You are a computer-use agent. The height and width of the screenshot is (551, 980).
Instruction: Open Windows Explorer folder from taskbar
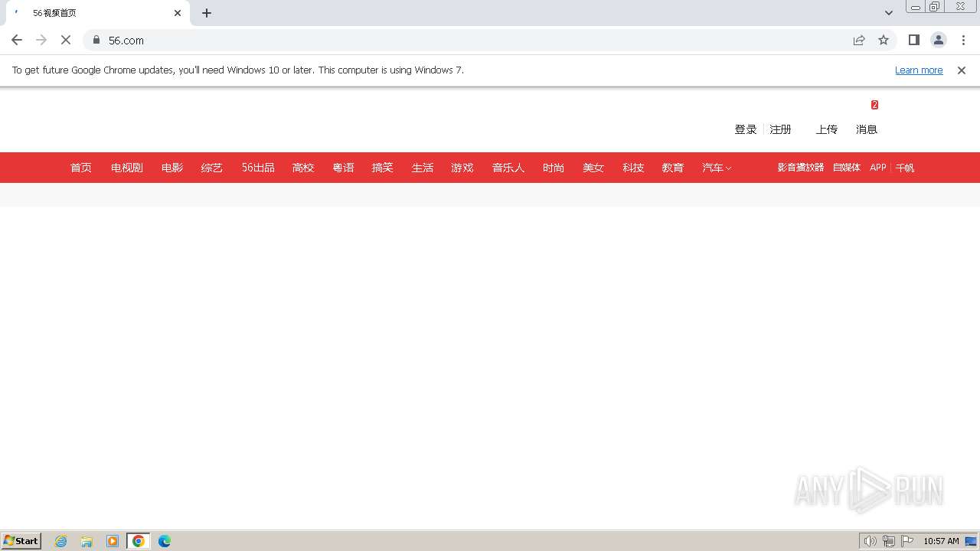[x=87, y=541]
